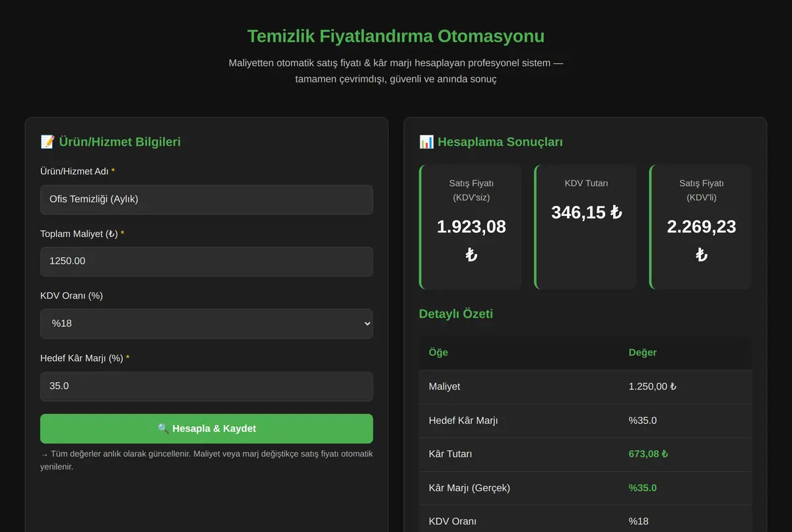Click the value 1.250,00 ₺ in table
Viewport: 792px width, 532px height.
tap(652, 387)
